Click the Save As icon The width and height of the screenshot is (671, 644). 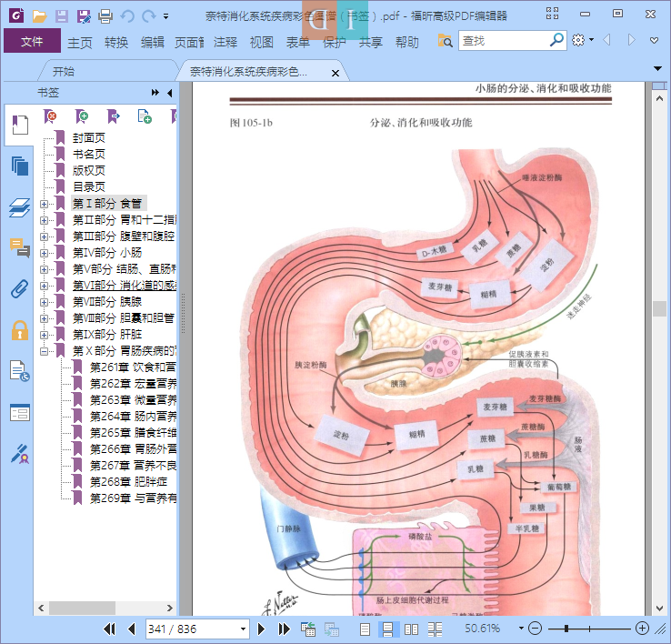tap(84, 16)
